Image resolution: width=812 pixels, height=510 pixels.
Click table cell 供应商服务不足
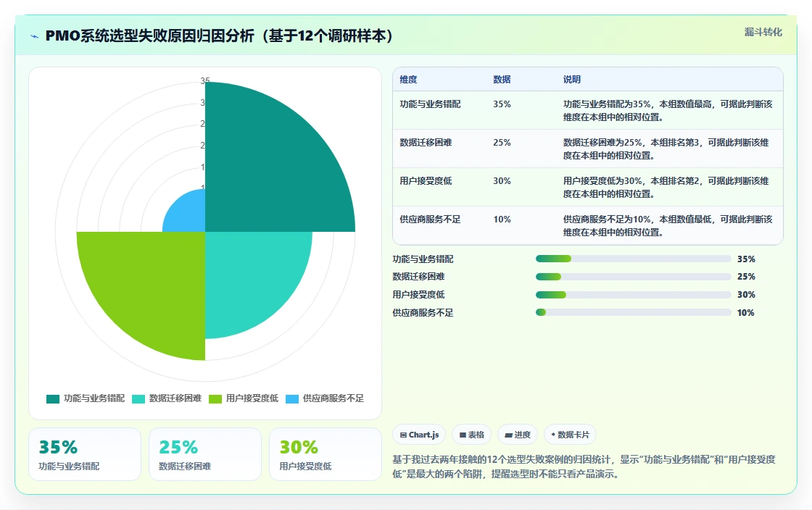[430, 220]
